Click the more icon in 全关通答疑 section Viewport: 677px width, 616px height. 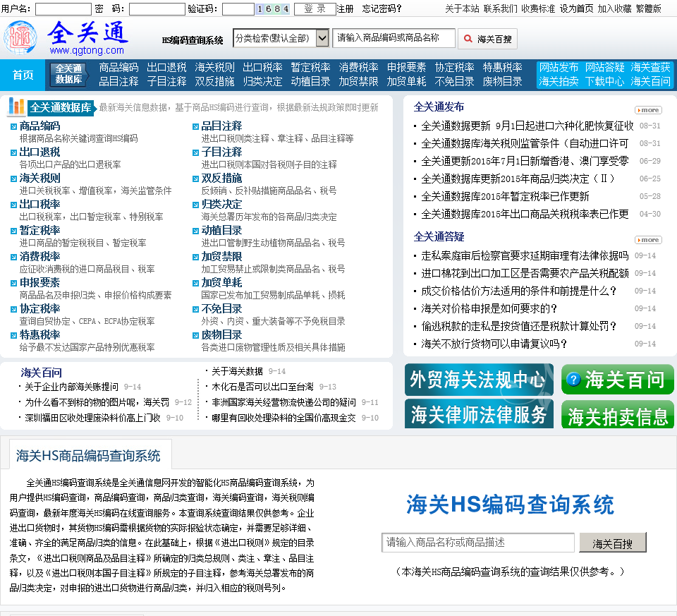pos(648,240)
